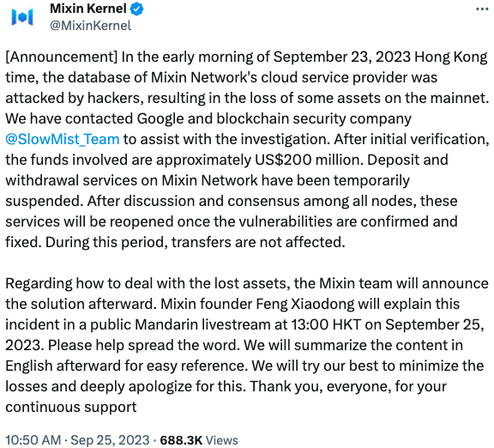Click the word Views label

tap(222, 439)
